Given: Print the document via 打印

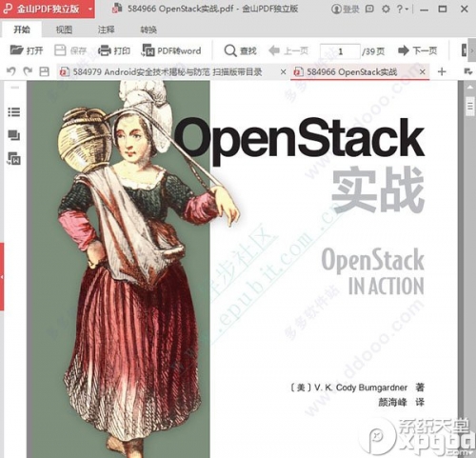Looking at the screenshot, I should tap(114, 50).
